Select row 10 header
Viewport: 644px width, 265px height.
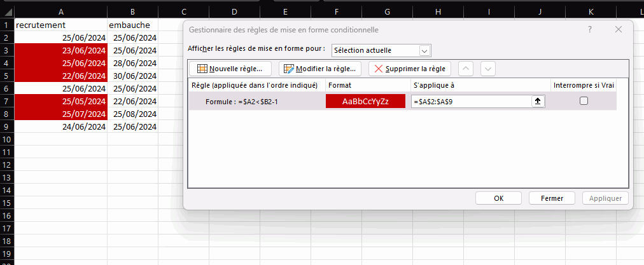click(7, 139)
